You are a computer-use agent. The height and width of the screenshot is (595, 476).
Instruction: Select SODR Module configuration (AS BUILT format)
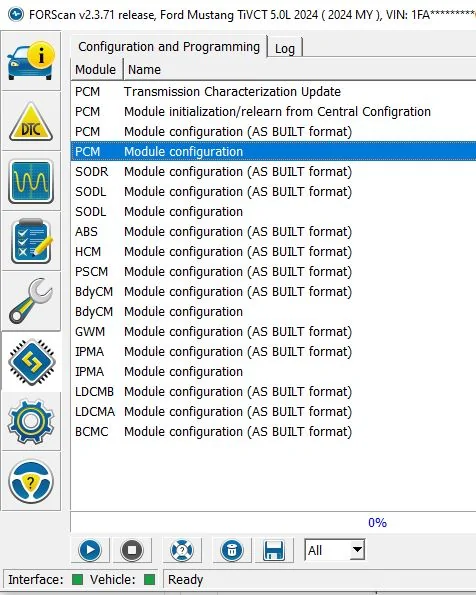click(273, 172)
